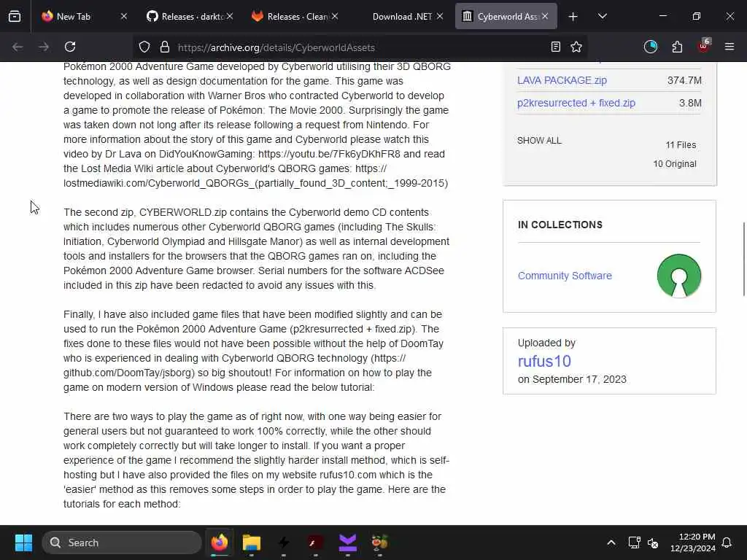Switch to the GitLab Releases Clean tab

click(295, 16)
